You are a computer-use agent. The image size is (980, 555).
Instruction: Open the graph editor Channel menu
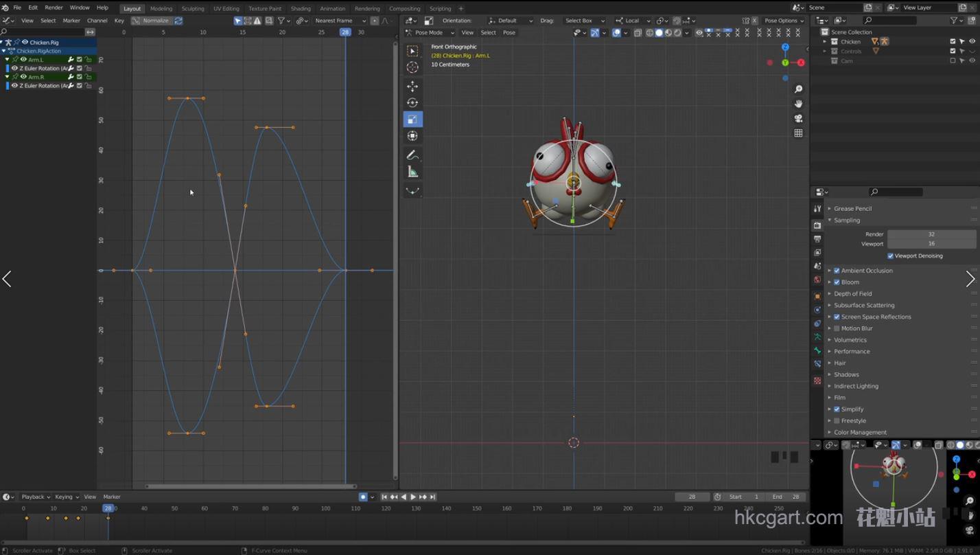(97, 21)
